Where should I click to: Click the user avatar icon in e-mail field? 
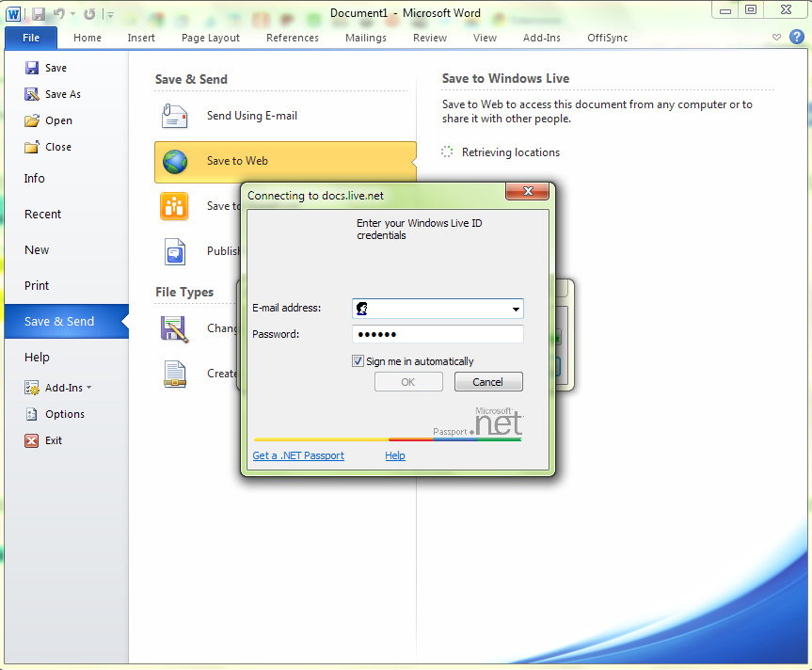pyautogui.click(x=362, y=309)
